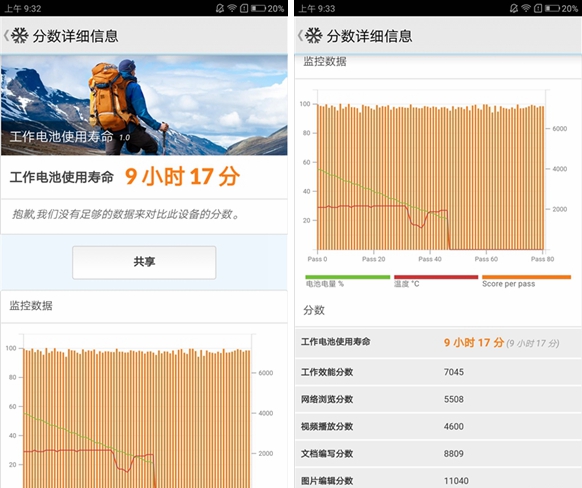
Task: Tap the 网络浏览分数 5508 row
Action: (x=438, y=399)
